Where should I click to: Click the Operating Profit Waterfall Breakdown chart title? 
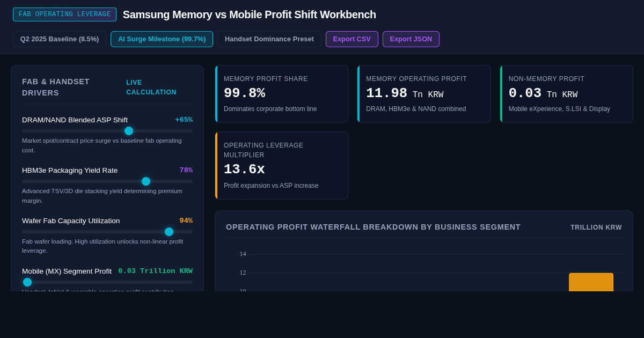[373, 227]
